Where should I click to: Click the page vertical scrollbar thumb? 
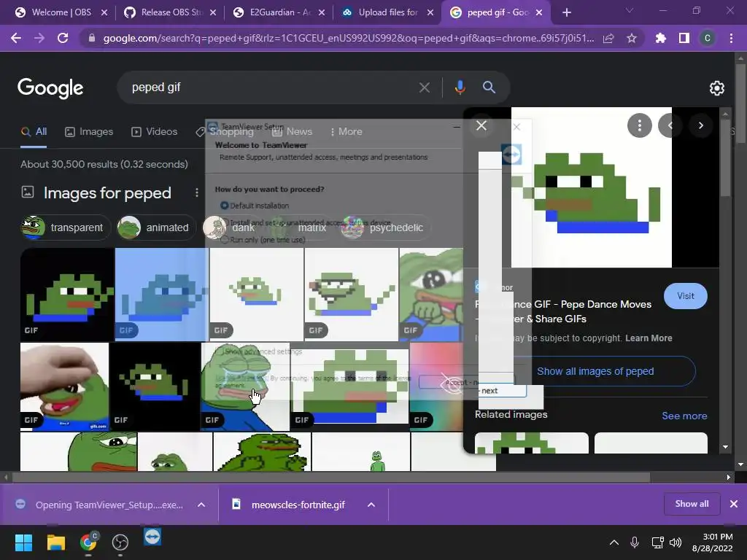[x=740, y=104]
